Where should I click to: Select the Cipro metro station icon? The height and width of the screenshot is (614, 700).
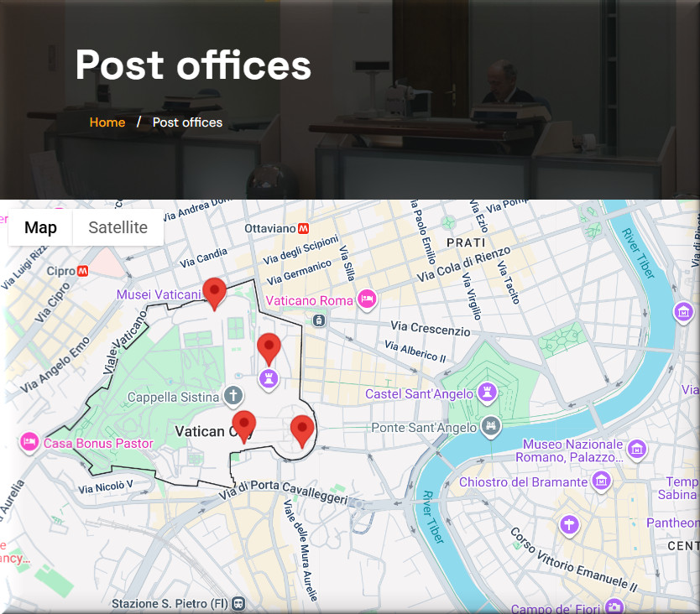pos(83,271)
